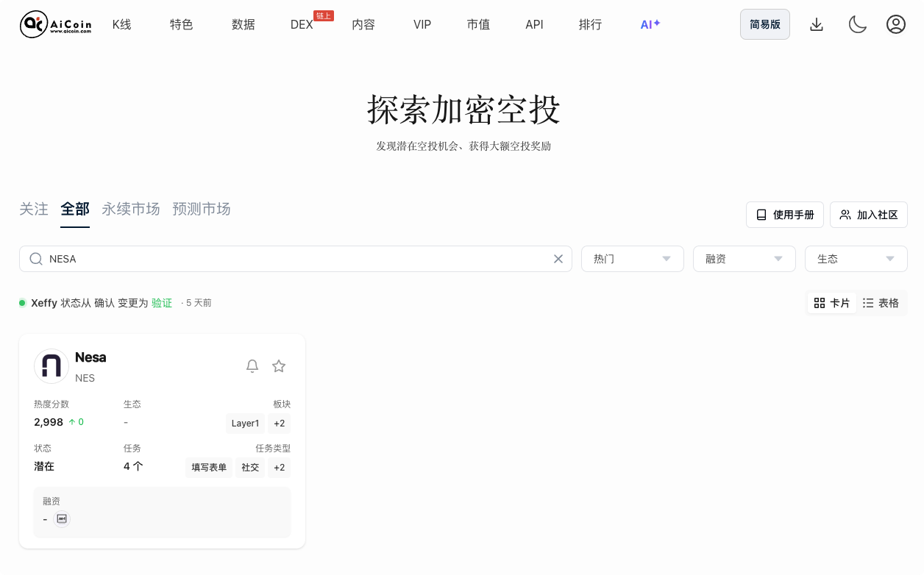924x575 pixels.
Task: Open the 内容 menu
Action: click(363, 24)
